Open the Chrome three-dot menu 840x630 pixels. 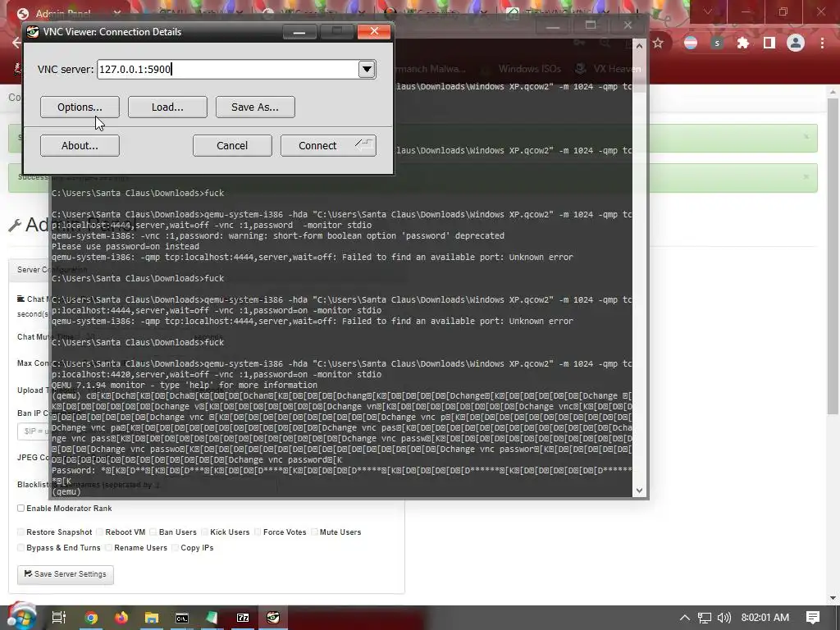point(822,43)
